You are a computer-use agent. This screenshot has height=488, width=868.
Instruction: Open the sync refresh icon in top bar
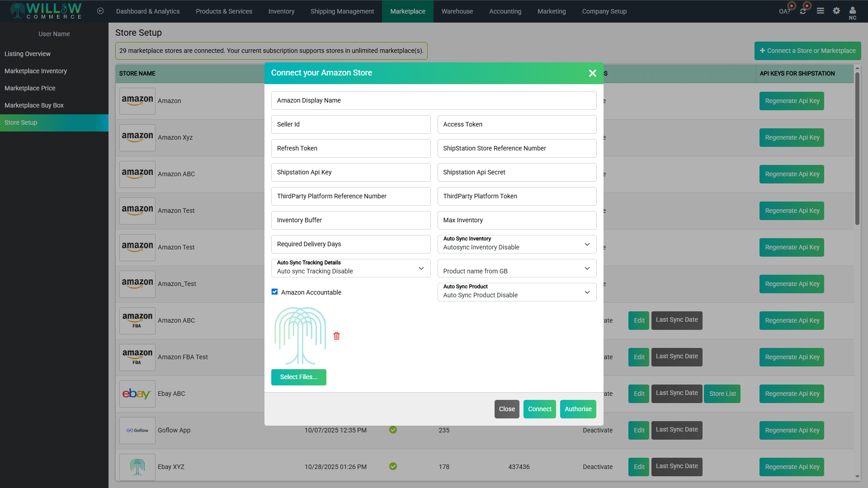click(x=803, y=10)
